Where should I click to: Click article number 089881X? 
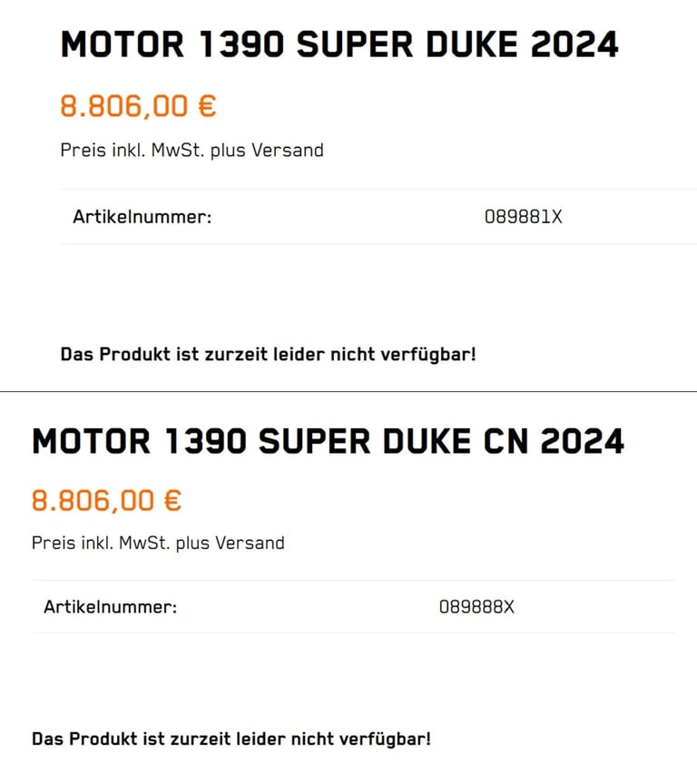coord(524,217)
